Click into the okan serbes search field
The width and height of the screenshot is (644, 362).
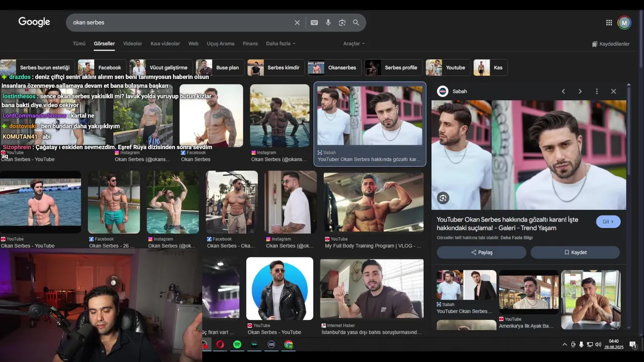click(181, 23)
